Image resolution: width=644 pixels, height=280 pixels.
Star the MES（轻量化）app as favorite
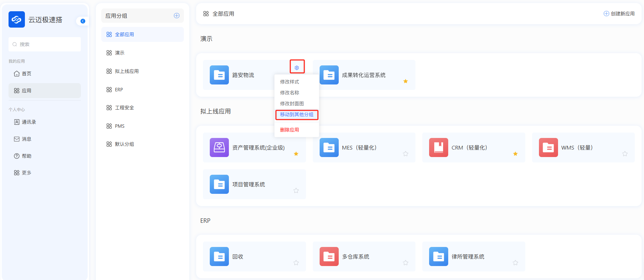(x=406, y=154)
